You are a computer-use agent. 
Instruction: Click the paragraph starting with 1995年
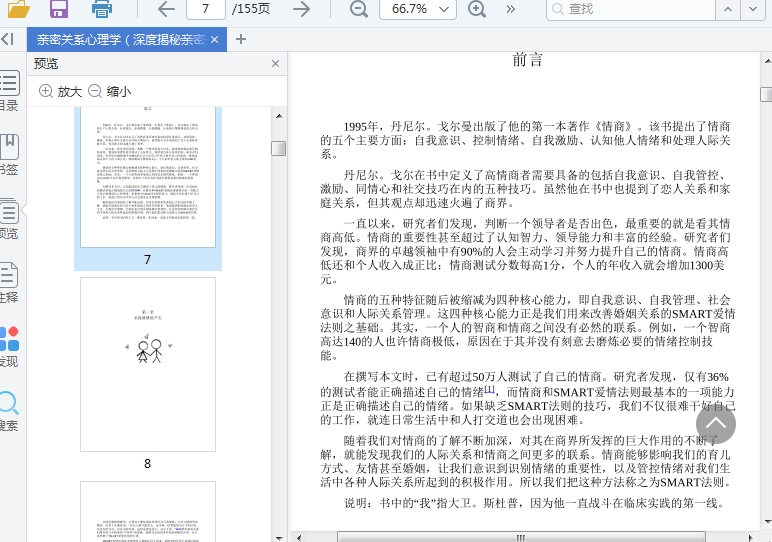pyautogui.click(x=525, y=140)
